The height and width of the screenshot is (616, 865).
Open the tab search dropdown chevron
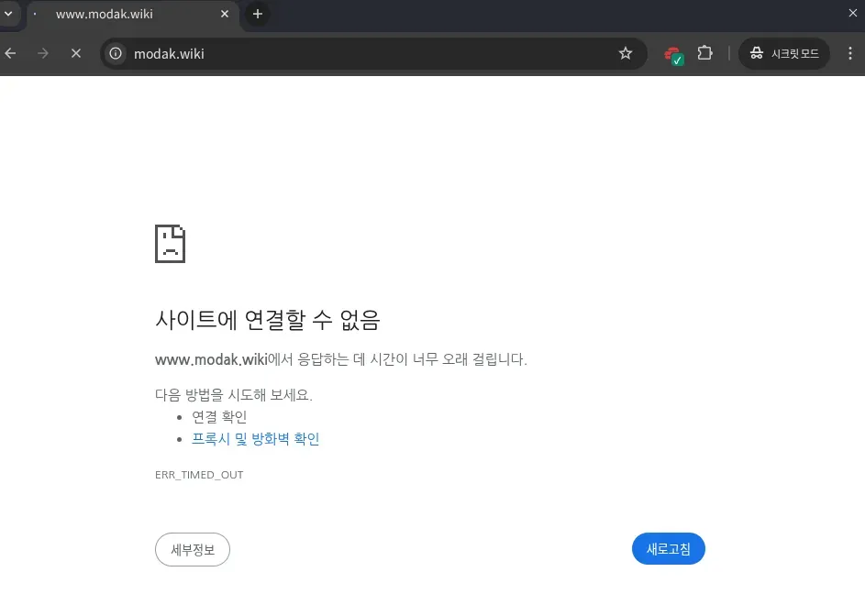(7, 15)
